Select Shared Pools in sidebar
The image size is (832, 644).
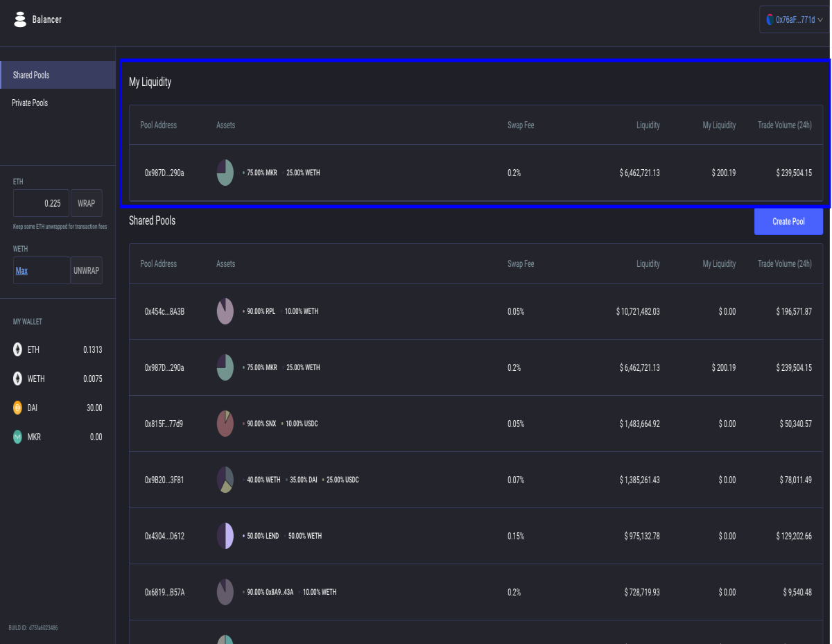[x=58, y=75]
